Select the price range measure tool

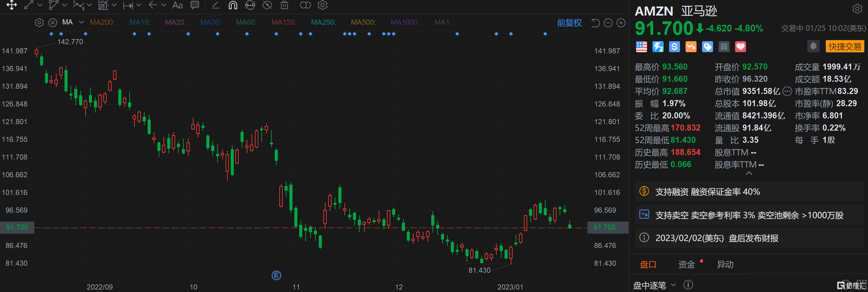pyautogui.click(x=128, y=5)
